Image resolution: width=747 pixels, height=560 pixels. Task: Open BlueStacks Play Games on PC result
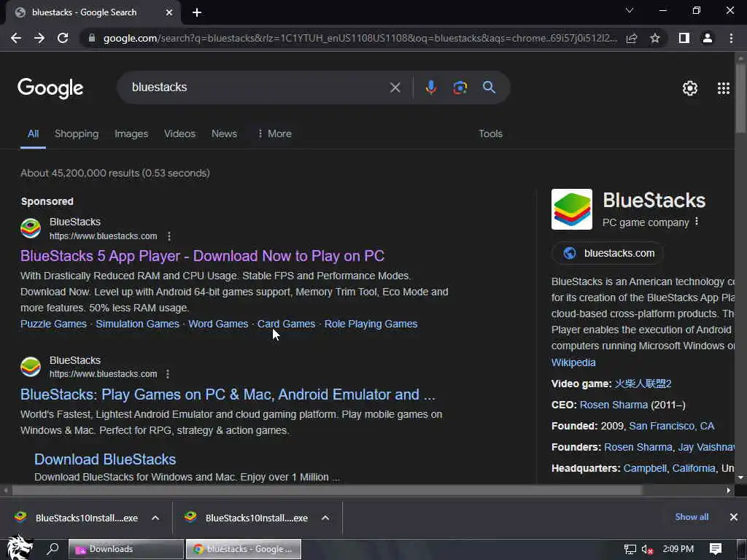click(228, 394)
